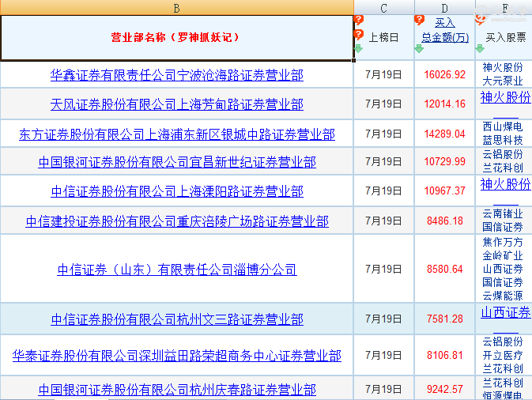Click the 7月19日 date in the 华泰证券 row
Image resolution: width=532 pixels, height=400 pixels.
pyautogui.click(x=383, y=355)
